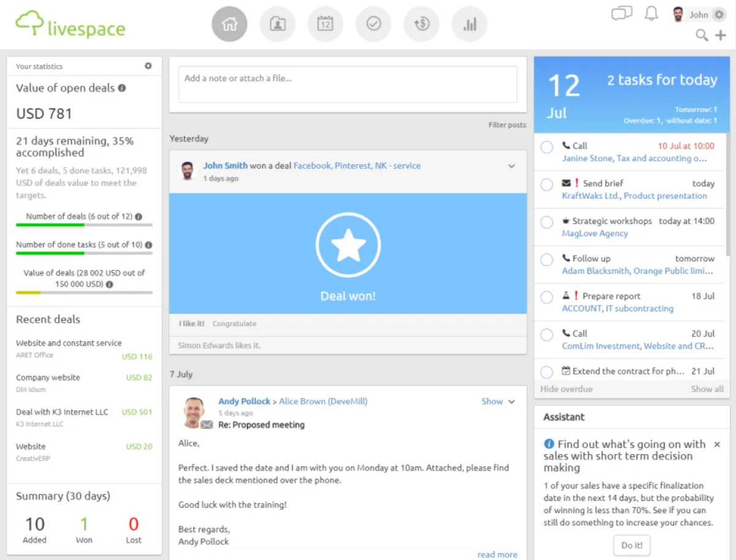Mark Strategic workshops task as done

(546, 222)
